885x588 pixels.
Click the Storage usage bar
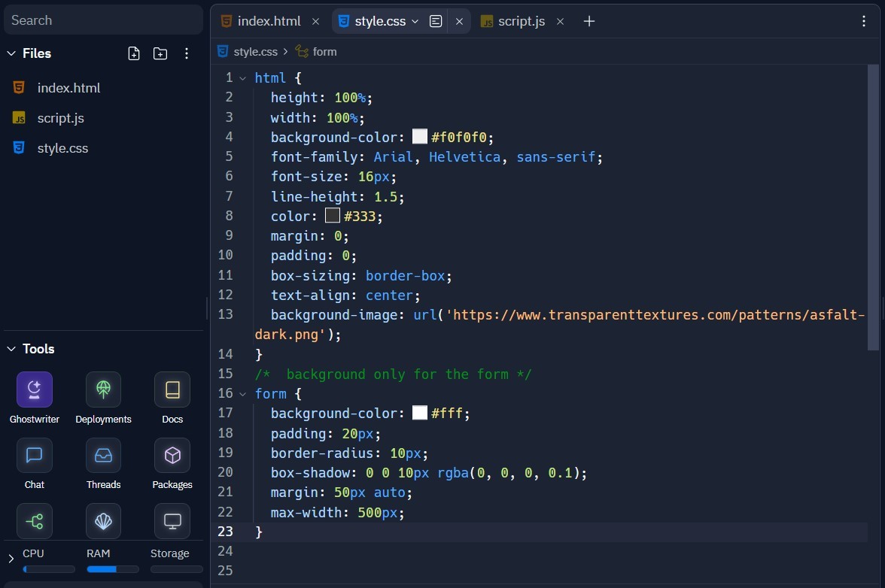click(x=177, y=569)
